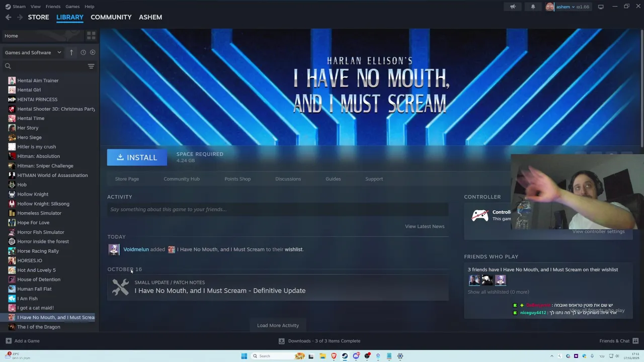This screenshot has width=644, height=362.
Task: Open the announcements megaphone icon
Action: 513,7
